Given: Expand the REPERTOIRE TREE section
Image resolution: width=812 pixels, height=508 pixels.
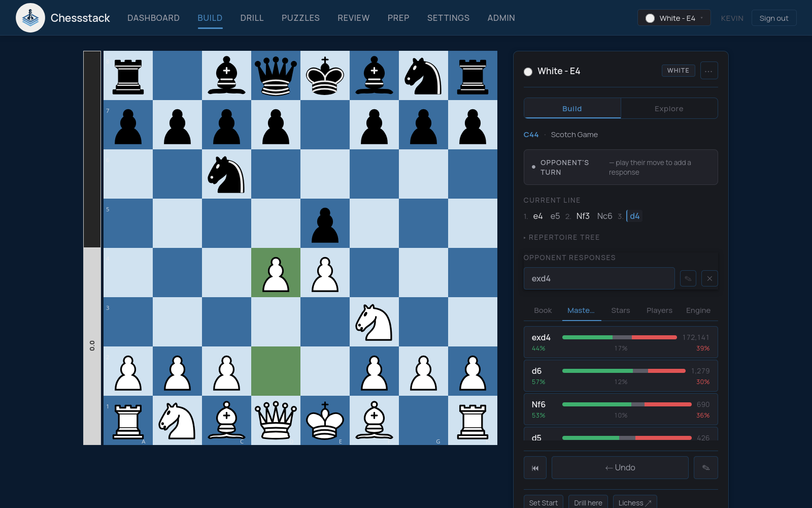Looking at the screenshot, I should (x=561, y=237).
